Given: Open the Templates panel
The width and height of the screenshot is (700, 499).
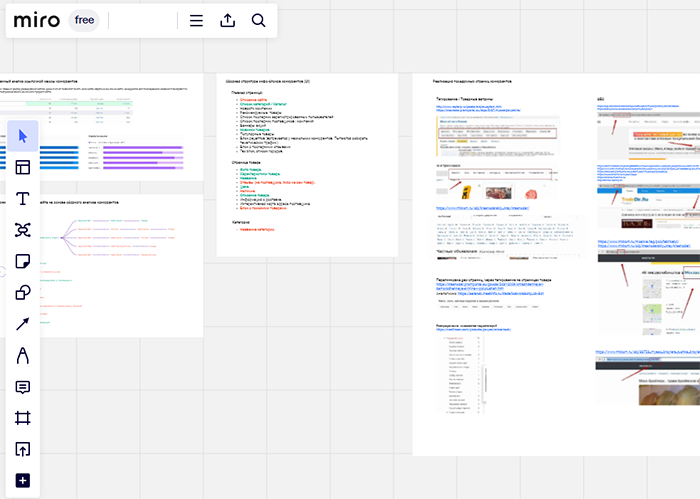Looking at the screenshot, I should coord(23,167).
